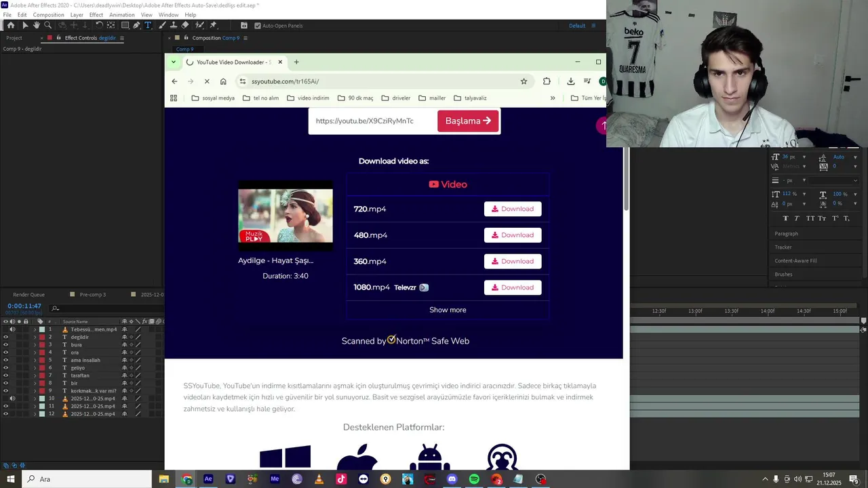Toggle Auto-Open Panels checkbox
The image size is (868, 488).
pos(258,26)
